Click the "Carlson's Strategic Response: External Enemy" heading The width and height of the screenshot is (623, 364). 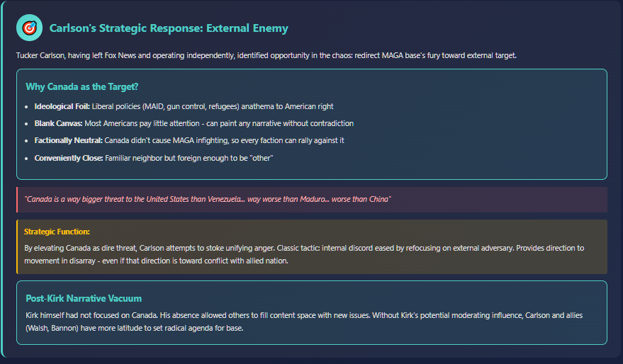(x=169, y=28)
